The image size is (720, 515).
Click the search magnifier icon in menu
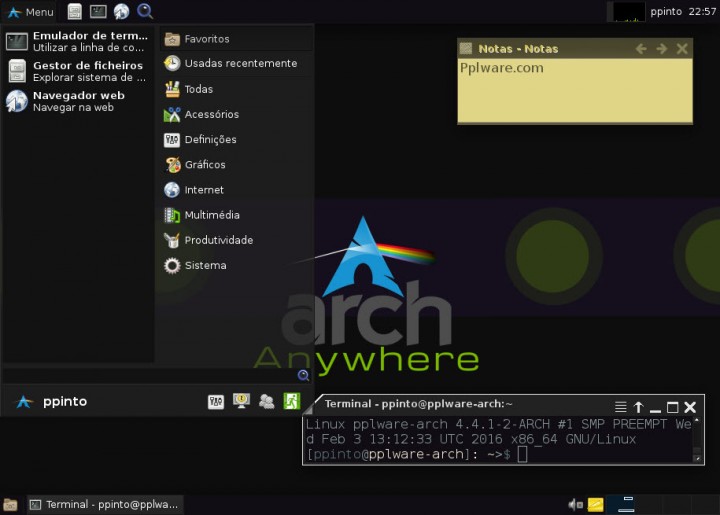(x=303, y=375)
